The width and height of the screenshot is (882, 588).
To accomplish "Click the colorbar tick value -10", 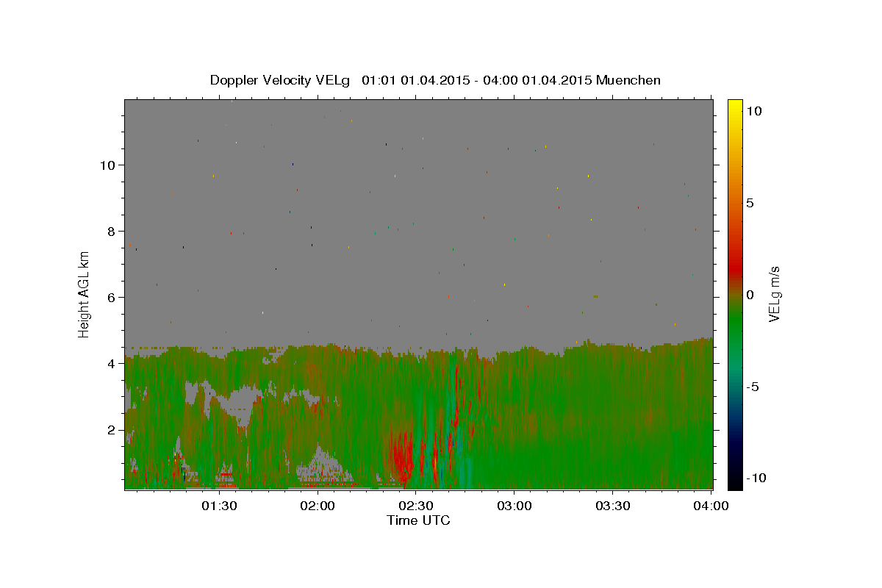I will [756, 478].
